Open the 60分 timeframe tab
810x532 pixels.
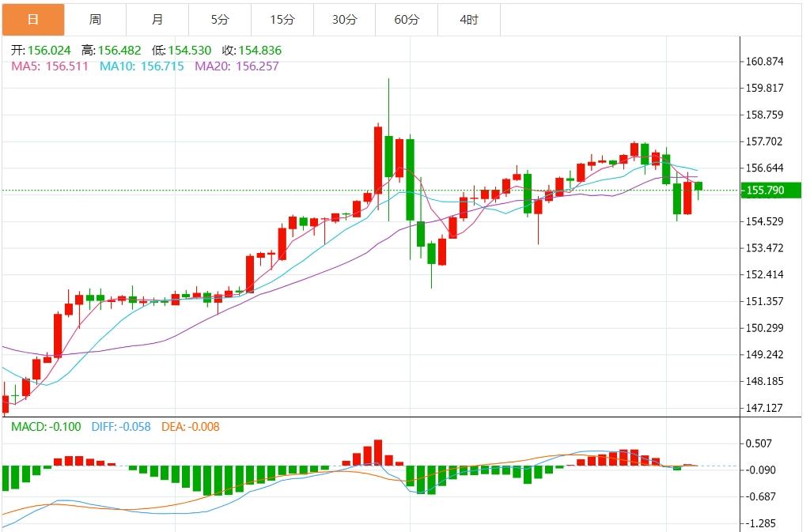pyautogui.click(x=407, y=20)
